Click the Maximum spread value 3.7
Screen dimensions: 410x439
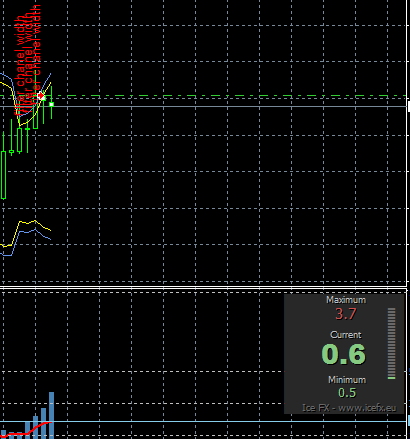346,314
